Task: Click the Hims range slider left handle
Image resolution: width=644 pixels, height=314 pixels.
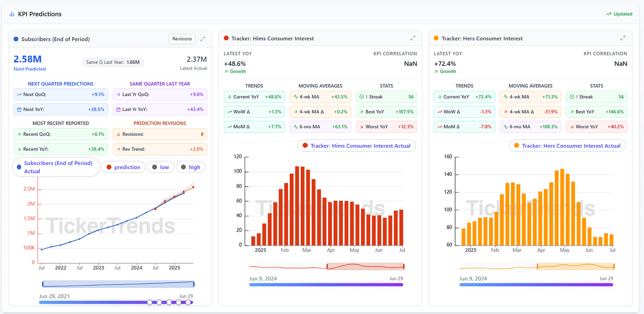Action: coord(327,266)
